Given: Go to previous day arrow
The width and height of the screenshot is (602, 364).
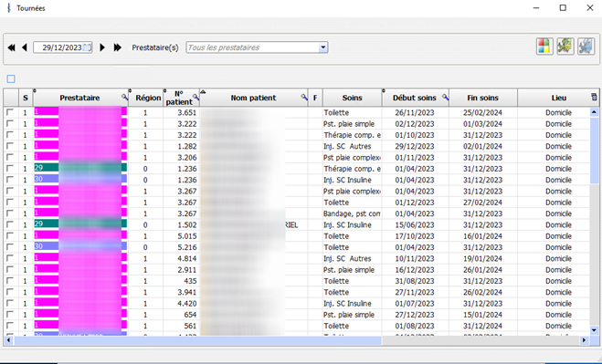Looking at the screenshot, I should pos(25,47).
